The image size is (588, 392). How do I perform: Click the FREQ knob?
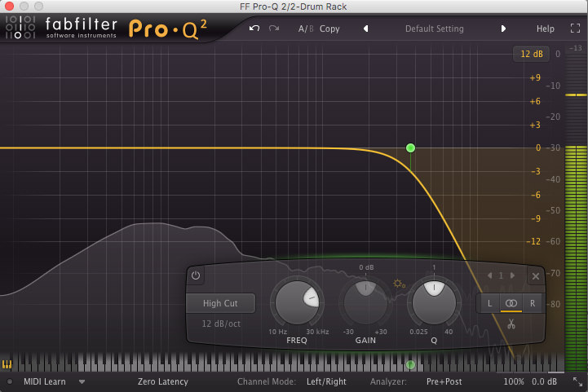pyautogui.click(x=297, y=303)
